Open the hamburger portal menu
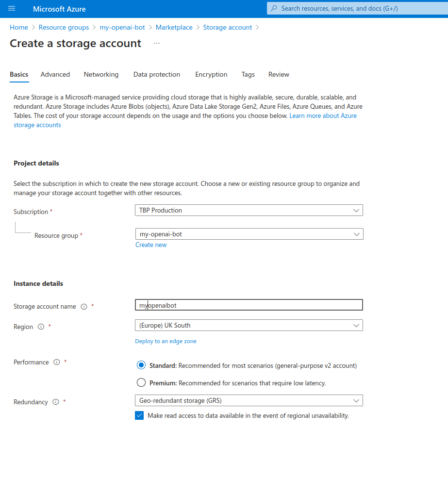The image size is (448, 479). coord(12,9)
